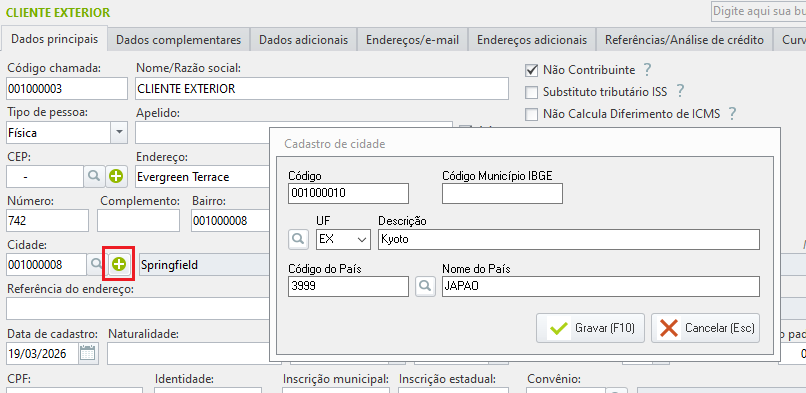Switch to Referências/Análise de crédito tab
Screen dimensions: 806x393
pyautogui.click(x=684, y=40)
